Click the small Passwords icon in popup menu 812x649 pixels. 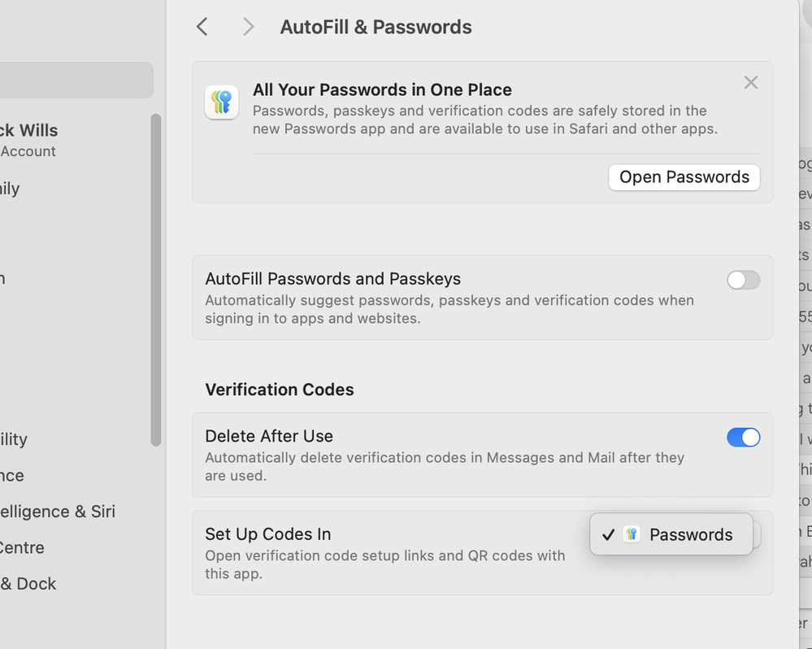632,534
